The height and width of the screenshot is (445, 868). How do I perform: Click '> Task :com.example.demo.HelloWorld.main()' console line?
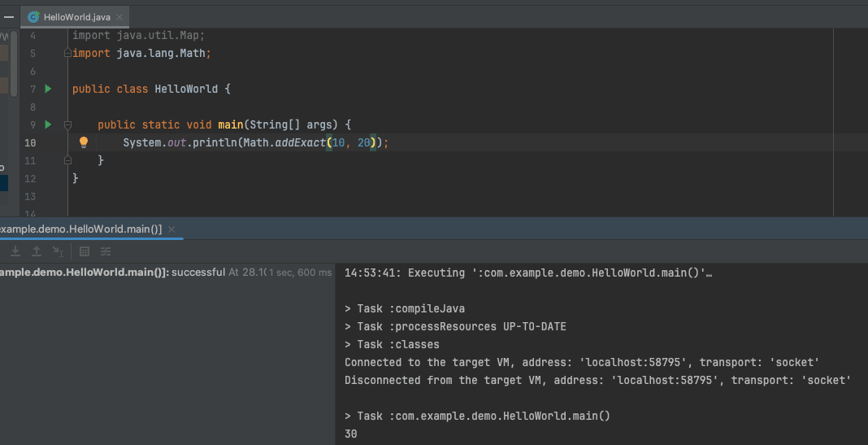477,416
